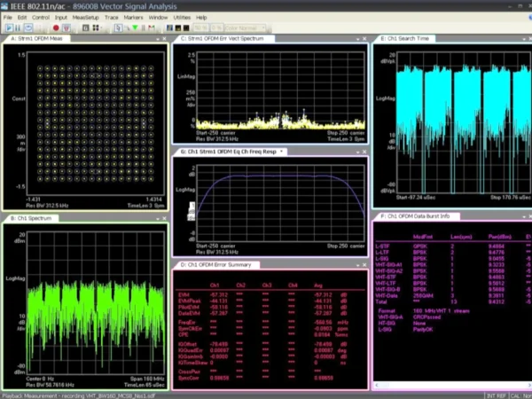Start the measurement with the Run button
The image size is (532, 399).
(x=9, y=27)
